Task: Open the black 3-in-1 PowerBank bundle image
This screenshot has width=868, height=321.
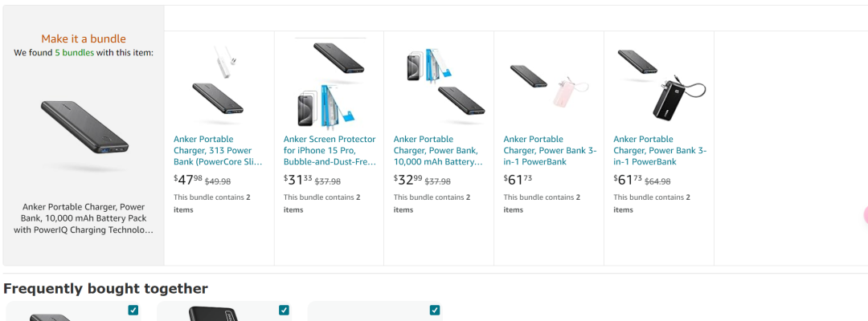Action: (x=658, y=84)
